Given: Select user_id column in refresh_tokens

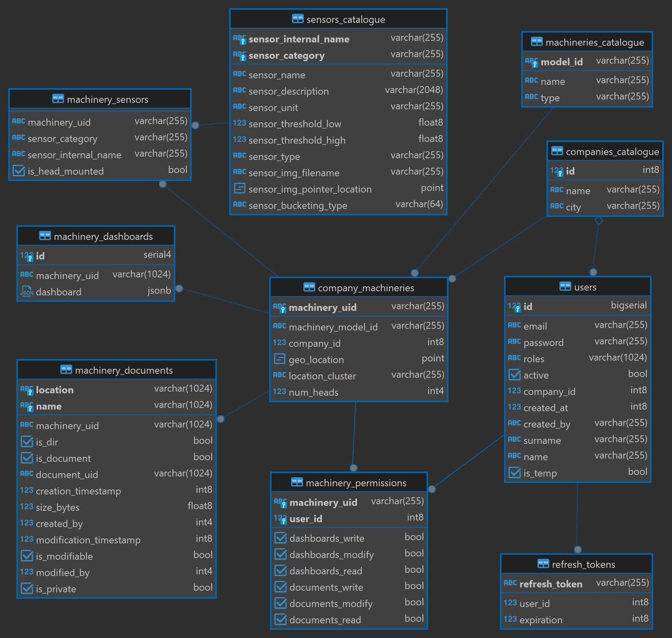Looking at the screenshot, I should (x=576, y=603).
